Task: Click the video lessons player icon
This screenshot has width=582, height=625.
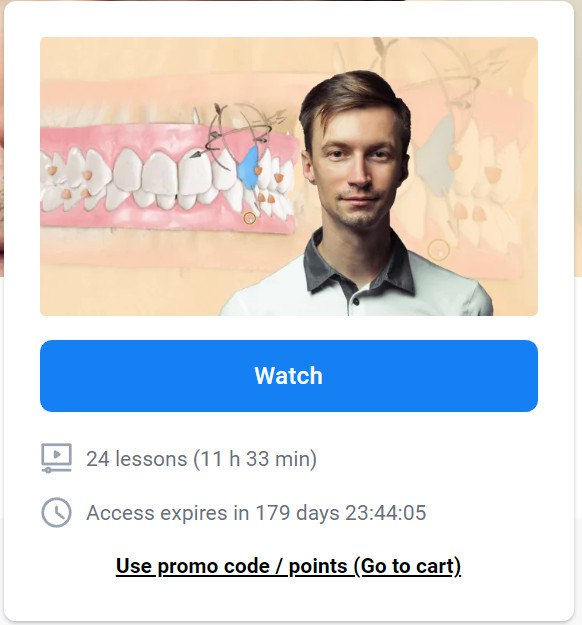Action: [x=57, y=458]
